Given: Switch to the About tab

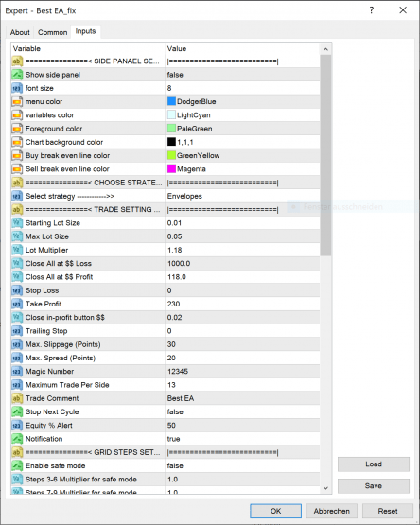Looking at the screenshot, I should pos(20,32).
